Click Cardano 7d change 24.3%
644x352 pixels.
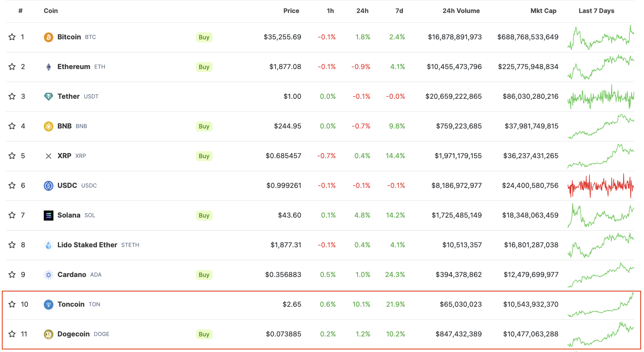395,274
